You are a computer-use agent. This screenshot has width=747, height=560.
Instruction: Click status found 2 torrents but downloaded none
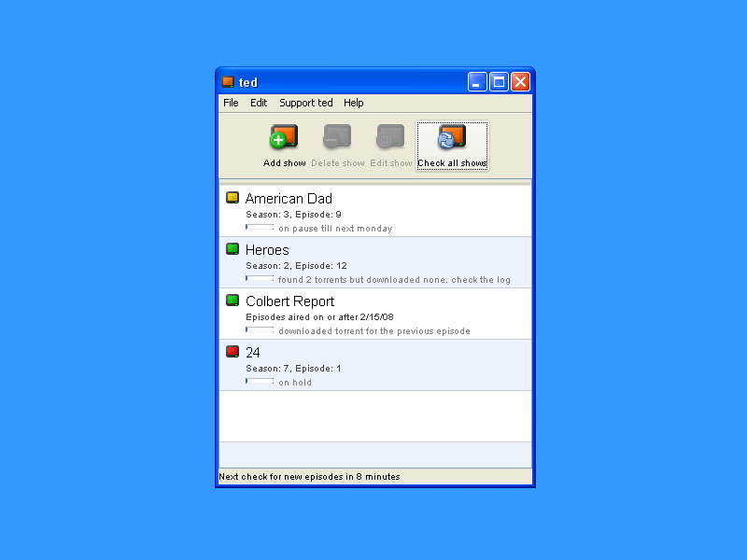point(394,280)
